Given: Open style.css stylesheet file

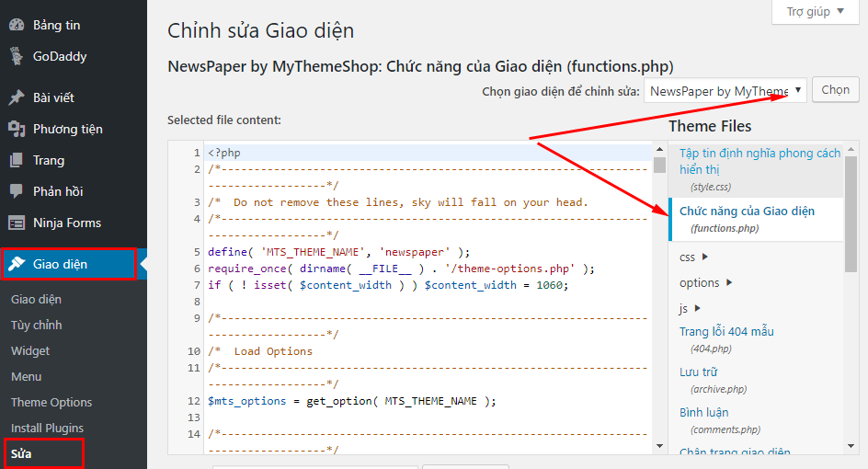Looking at the screenshot, I should 756,169.
